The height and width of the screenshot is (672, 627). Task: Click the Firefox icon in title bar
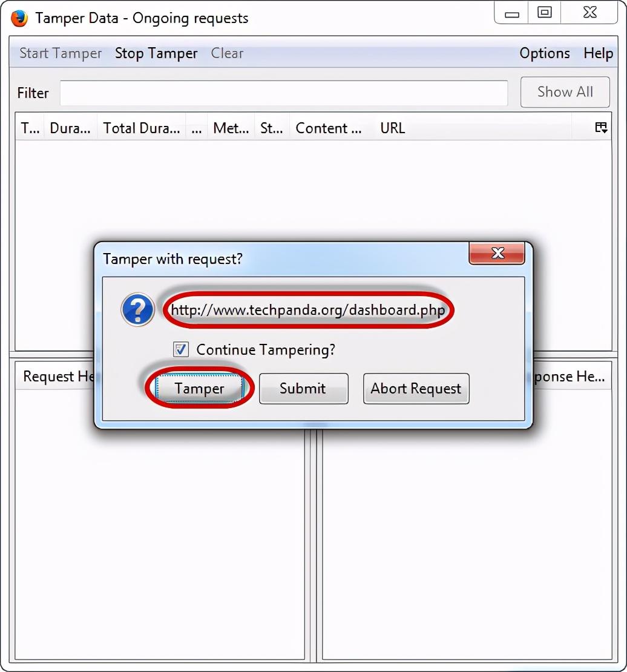(19, 18)
